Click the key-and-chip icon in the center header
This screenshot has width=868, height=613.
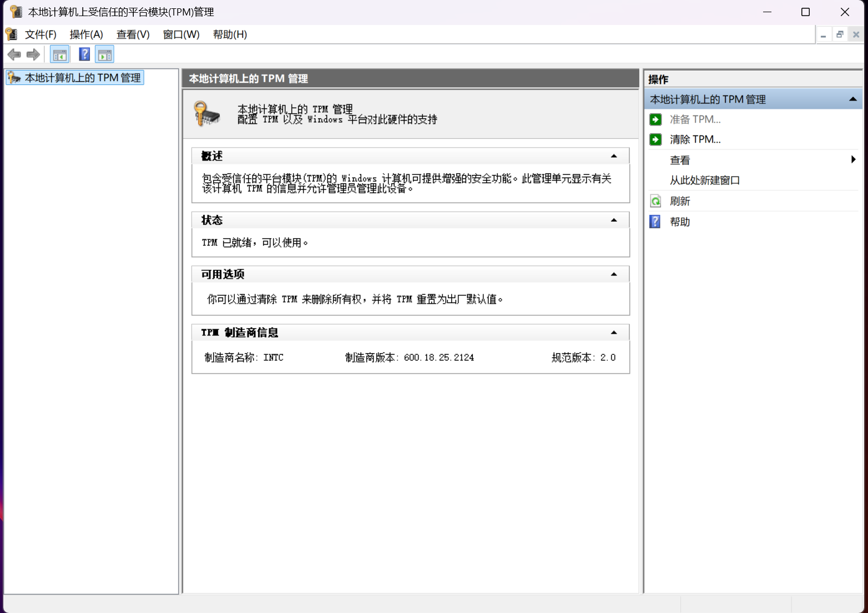pos(207,114)
